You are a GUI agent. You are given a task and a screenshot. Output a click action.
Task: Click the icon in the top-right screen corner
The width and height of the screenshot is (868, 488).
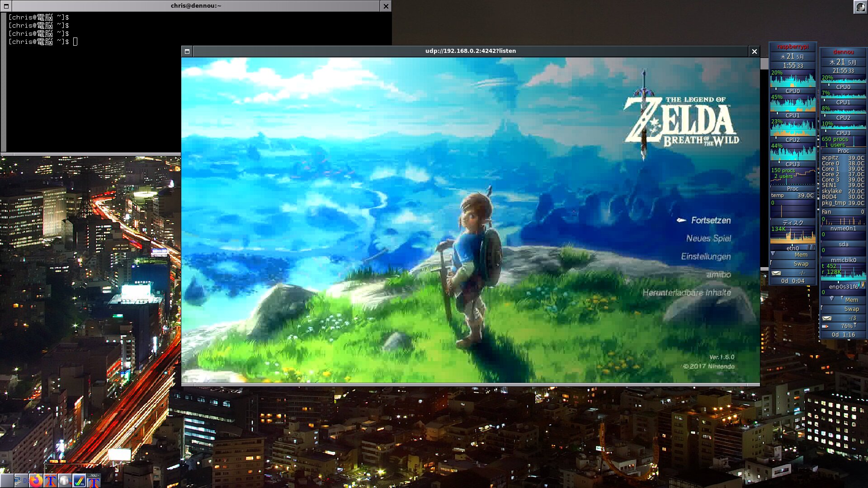pyautogui.click(x=860, y=7)
